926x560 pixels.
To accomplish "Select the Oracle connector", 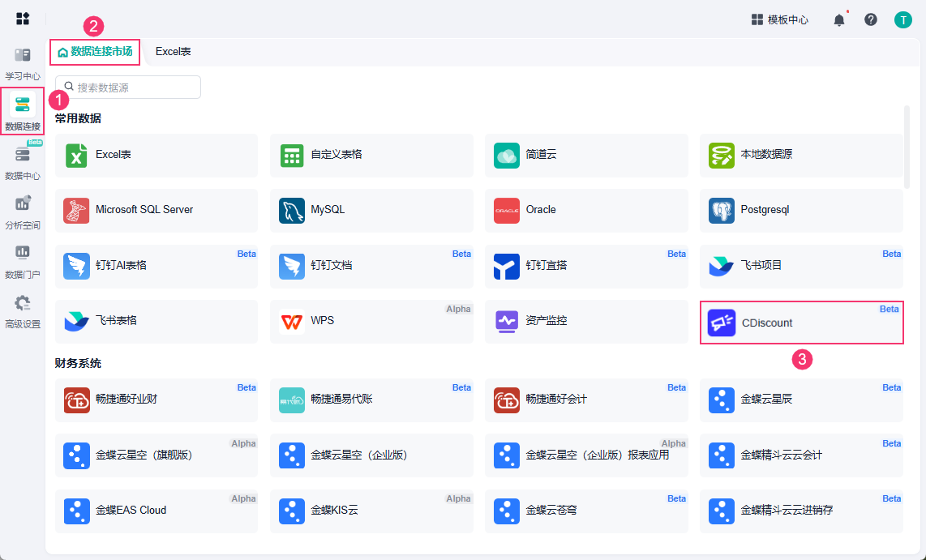I will tap(586, 211).
